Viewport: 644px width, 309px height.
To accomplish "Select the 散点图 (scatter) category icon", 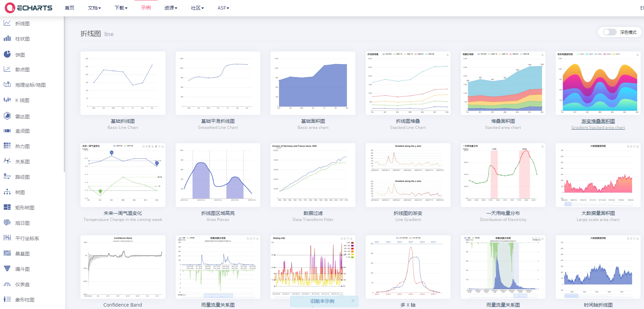I will (x=7, y=69).
